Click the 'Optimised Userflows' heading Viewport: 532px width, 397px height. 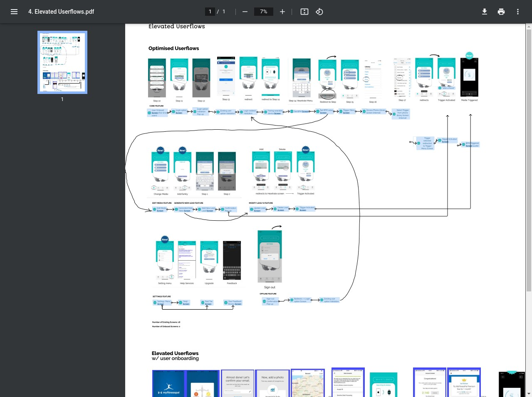(x=173, y=48)
